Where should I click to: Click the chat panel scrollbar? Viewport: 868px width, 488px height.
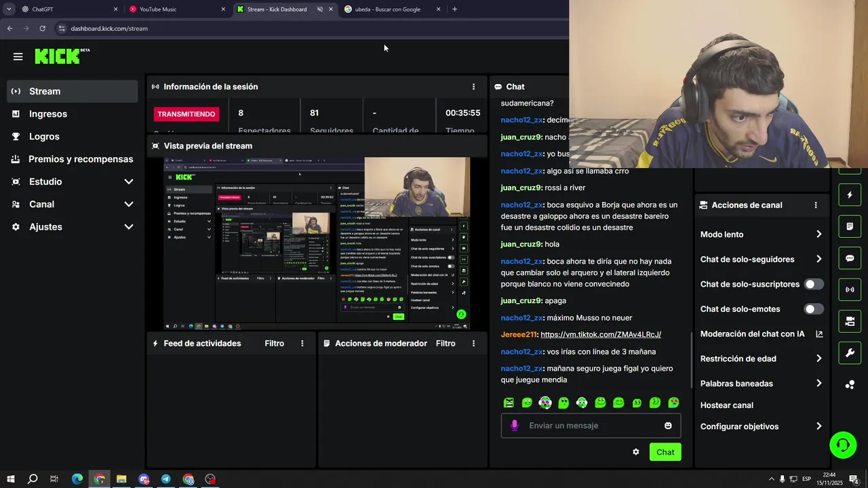pyautogui.click(x=691, y=360)
